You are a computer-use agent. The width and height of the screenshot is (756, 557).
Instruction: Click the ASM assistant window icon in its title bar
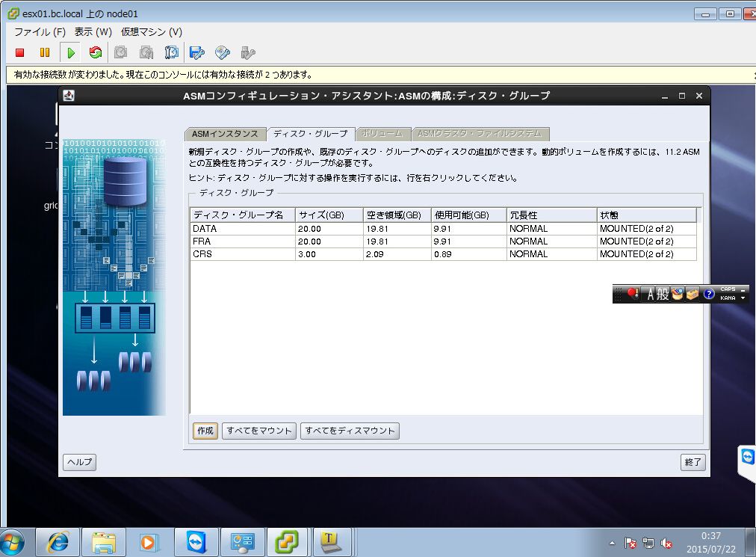pos(69,96)
